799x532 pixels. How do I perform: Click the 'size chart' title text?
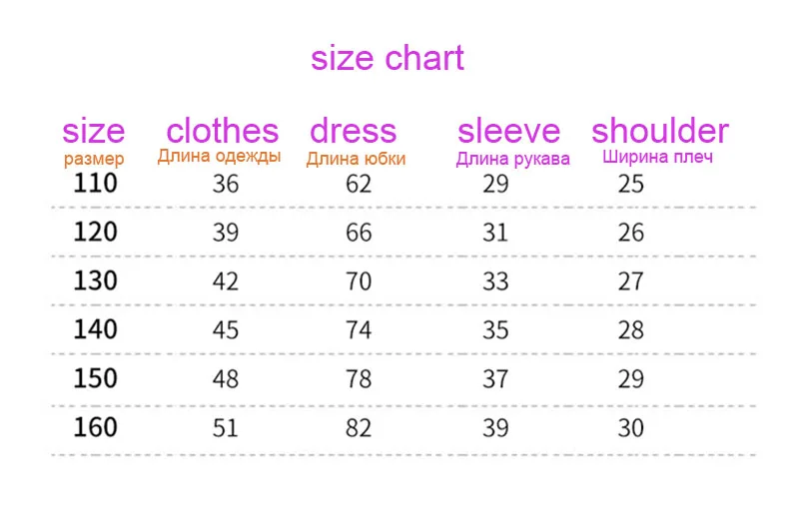click(x=388, y=58)
